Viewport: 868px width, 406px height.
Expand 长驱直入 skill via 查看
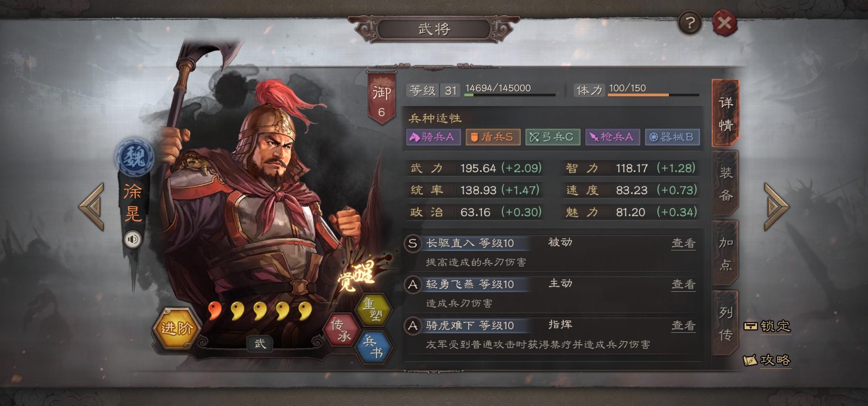(683, 243)
